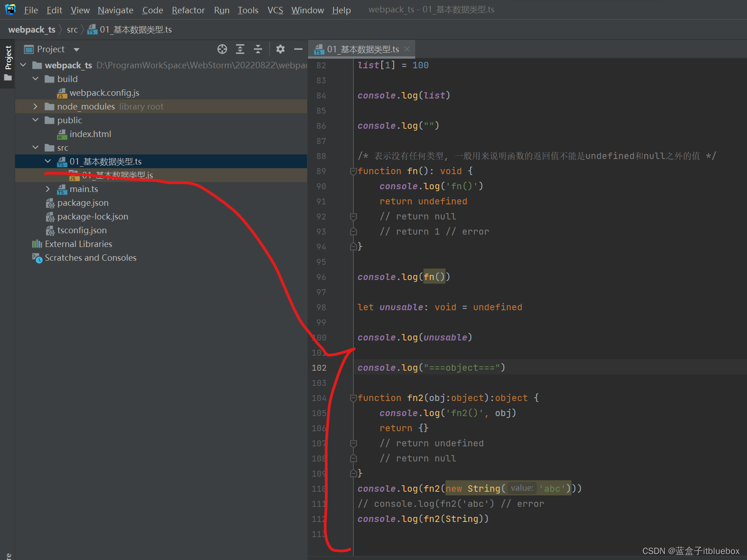This screenshot has width=747, height=560.
Task: Click the WebStorm application logo icon
Action: click(10, 9)
